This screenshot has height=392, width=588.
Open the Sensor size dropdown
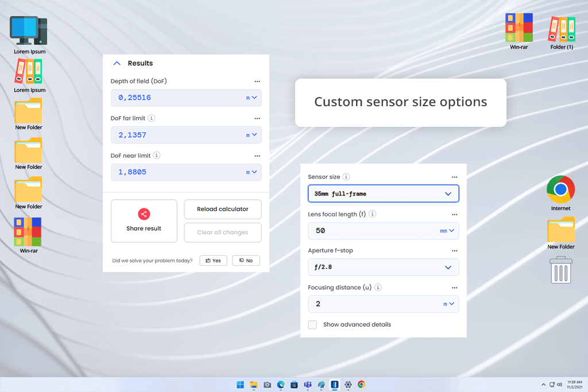coord(383,194)
